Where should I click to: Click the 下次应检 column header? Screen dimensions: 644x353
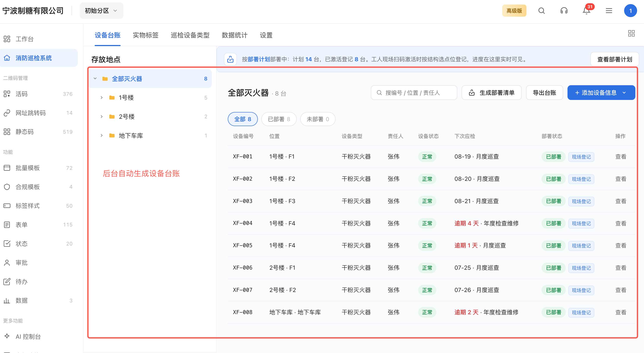[464, 136]
